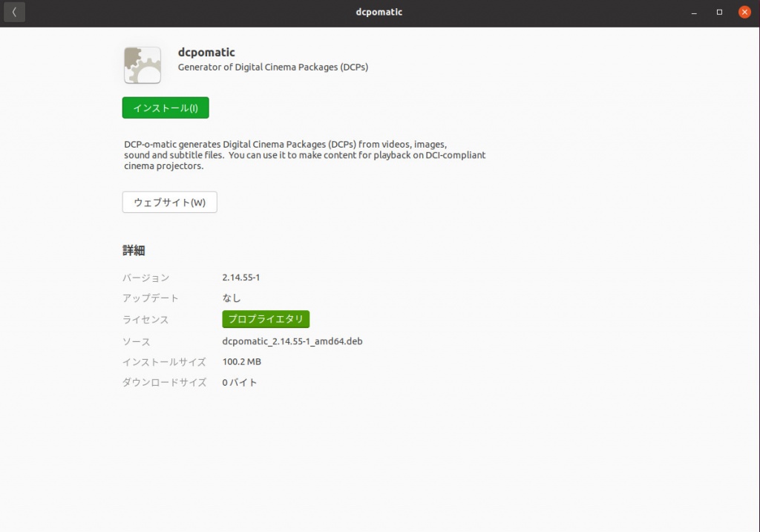The height and width of the screenshot is (532, 760).
Task: Click the dcpomatic app name heading
Action: pos(206,53)
